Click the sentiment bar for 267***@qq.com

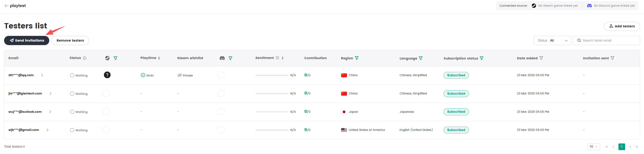272,75
